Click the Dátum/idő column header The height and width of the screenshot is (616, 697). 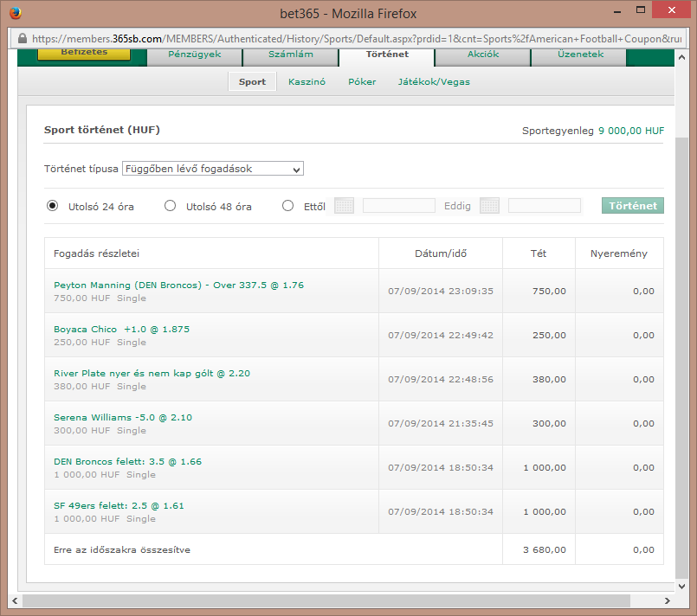441,253
